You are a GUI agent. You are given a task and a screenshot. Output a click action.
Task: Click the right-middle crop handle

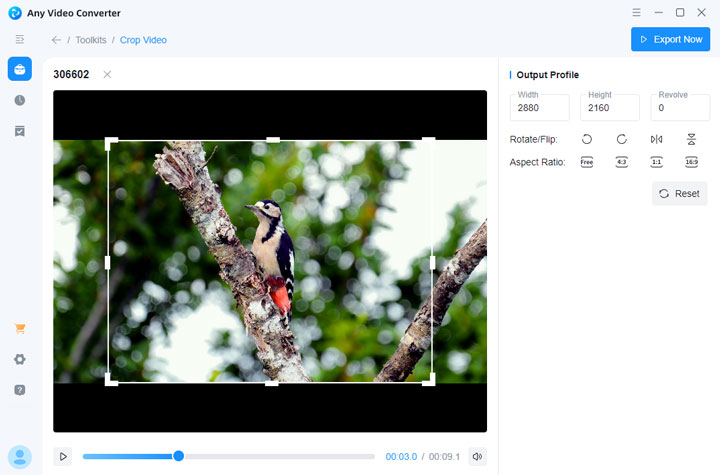coord(433,262)
